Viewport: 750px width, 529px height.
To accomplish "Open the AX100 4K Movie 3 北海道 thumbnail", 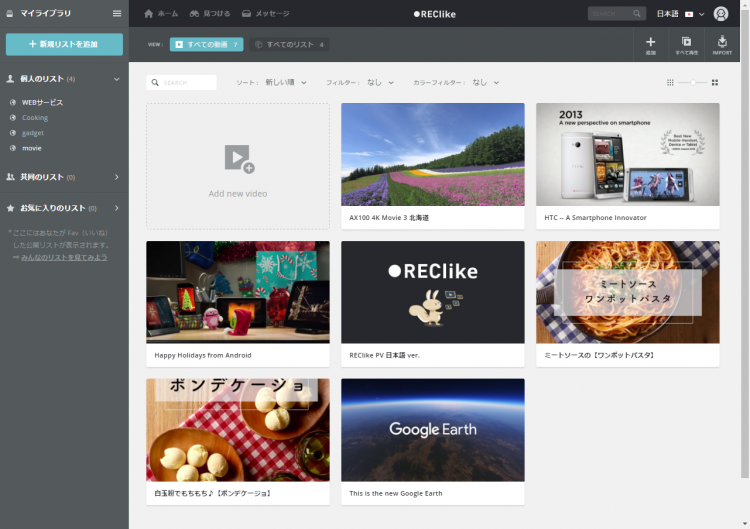I will (433, 154).
